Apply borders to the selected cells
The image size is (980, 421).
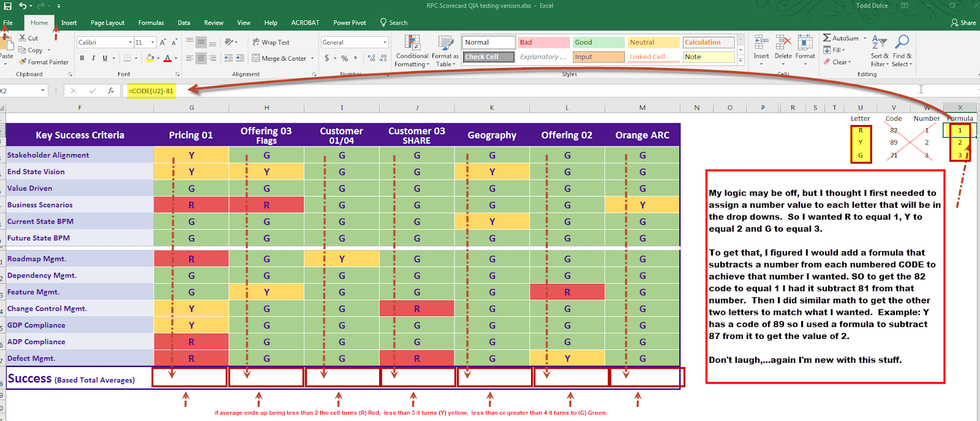[127, 58]
